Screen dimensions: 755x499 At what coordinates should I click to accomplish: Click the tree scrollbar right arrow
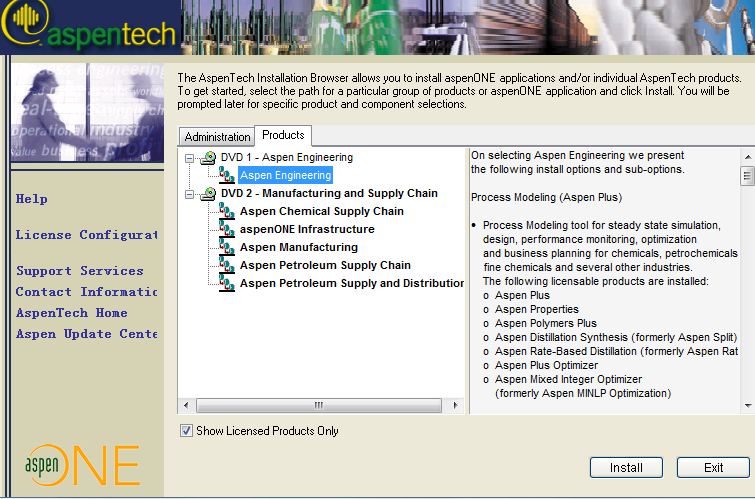(x=456, y=406)
